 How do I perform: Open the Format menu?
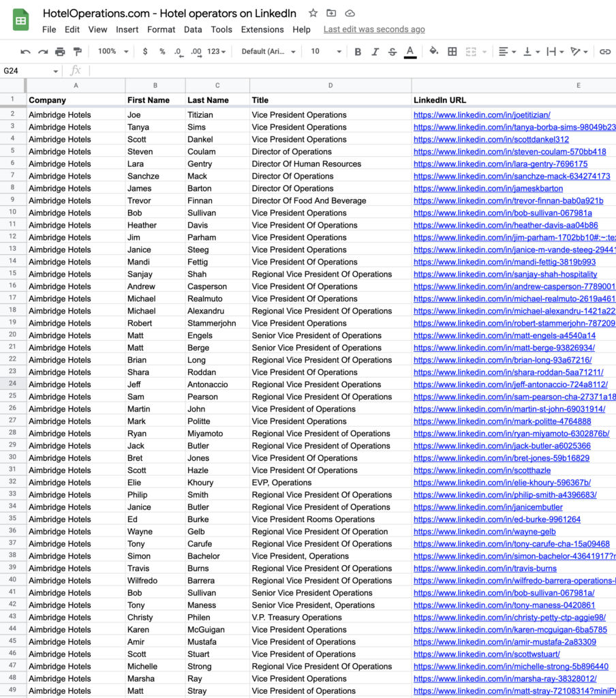[161, 29]
